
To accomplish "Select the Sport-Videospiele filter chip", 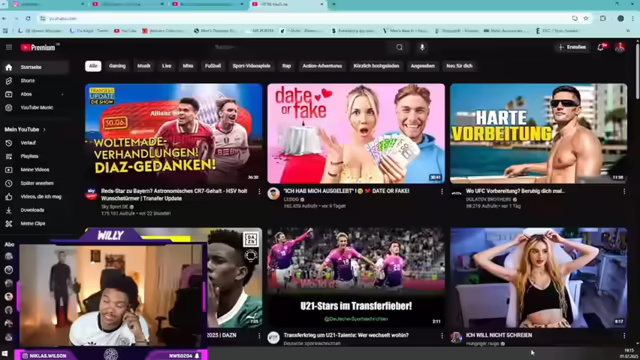I will (x=251, y=66).
